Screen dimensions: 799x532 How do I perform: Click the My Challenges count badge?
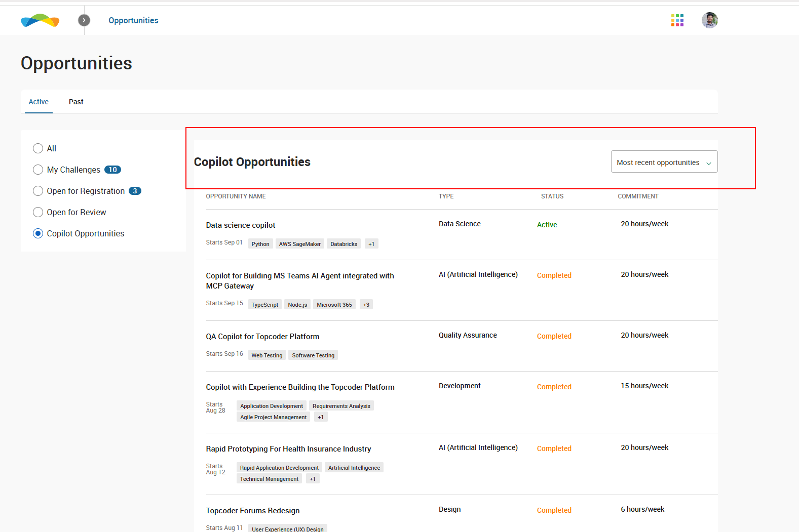112,170
